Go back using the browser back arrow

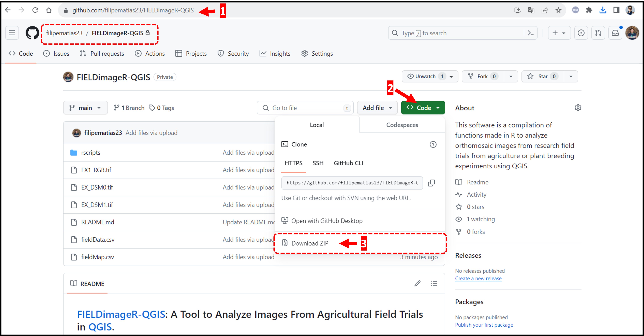[8, 10]
